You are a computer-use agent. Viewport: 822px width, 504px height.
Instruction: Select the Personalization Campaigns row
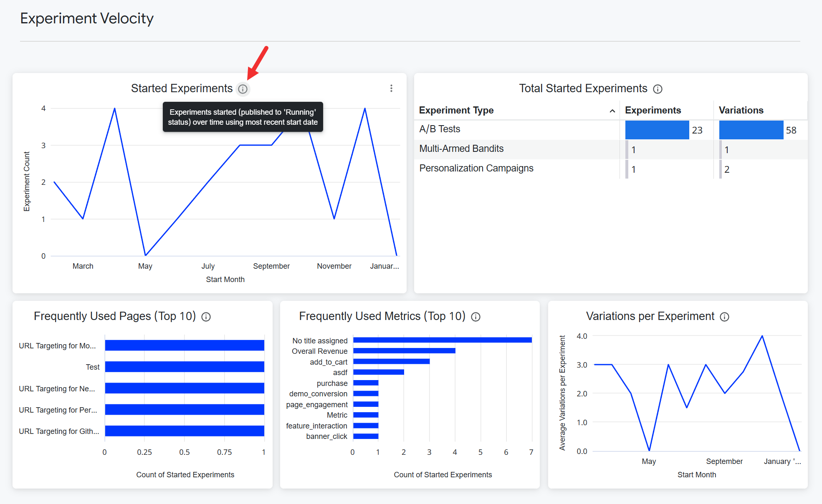pos(476,169)
